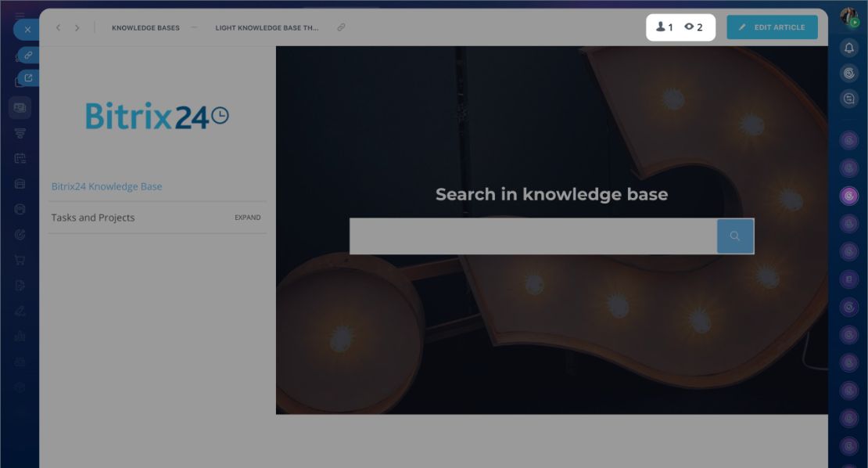Open the Bitrix24 Knowledge Base link
The width and height of the screenshot is (868, 468).
107,186
